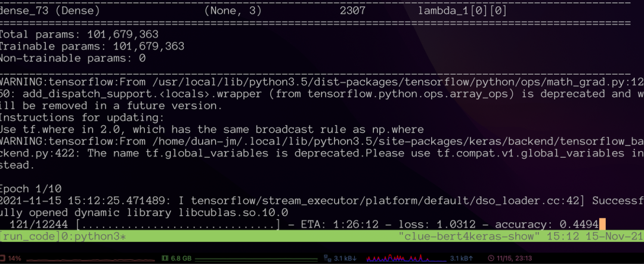Click the "Non-trainable params: 0" line
Screen dimensions: 644x264
pos(73,58)
